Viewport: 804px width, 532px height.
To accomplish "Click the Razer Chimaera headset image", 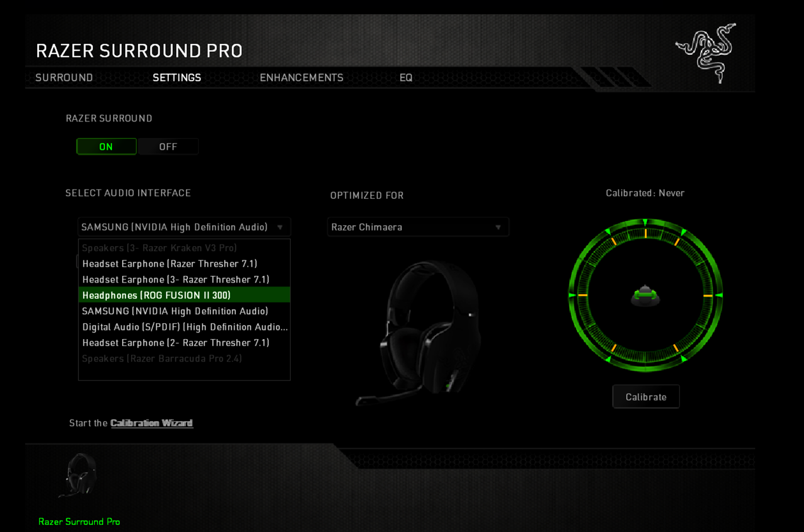I will point(418,333).
